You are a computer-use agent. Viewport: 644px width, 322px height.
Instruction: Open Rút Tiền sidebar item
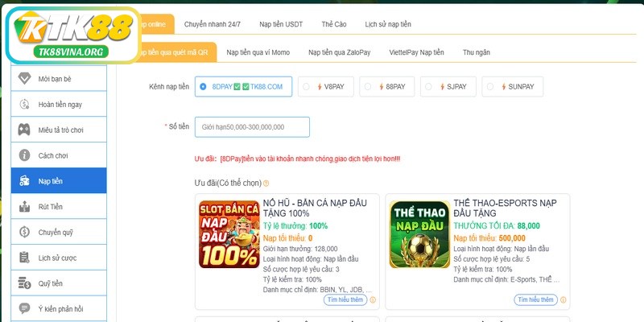pyautogui.click(x=59, y=207)
